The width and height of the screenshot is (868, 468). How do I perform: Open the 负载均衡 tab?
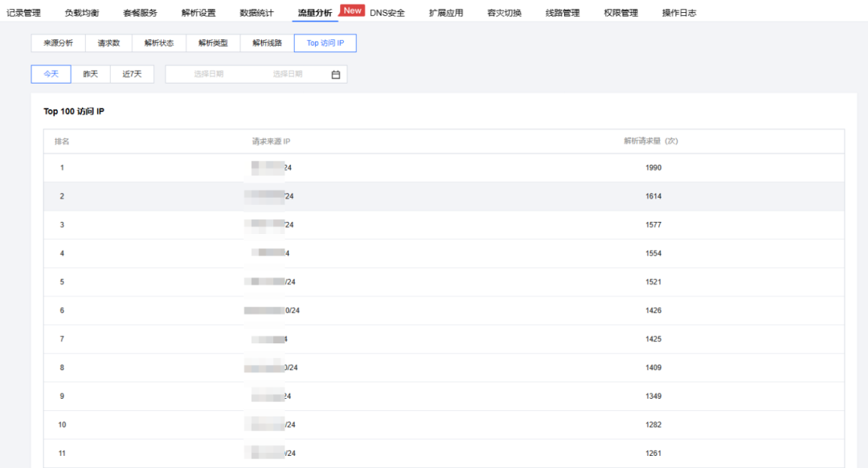pos(82,13)
